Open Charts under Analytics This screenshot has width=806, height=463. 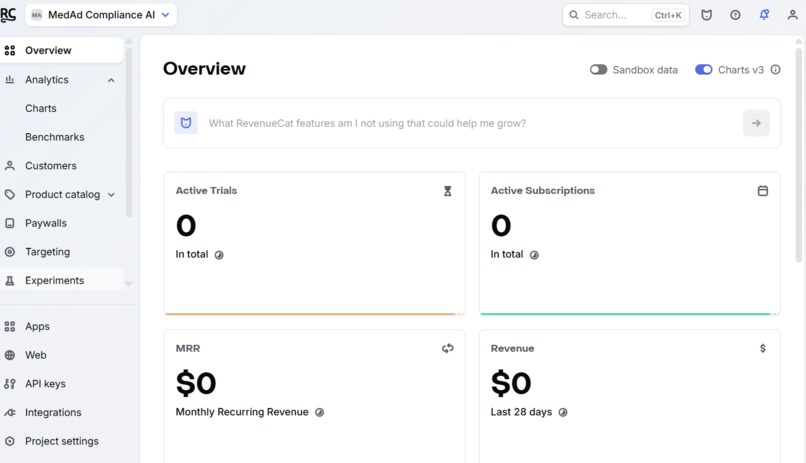click(x=41, y=108)
